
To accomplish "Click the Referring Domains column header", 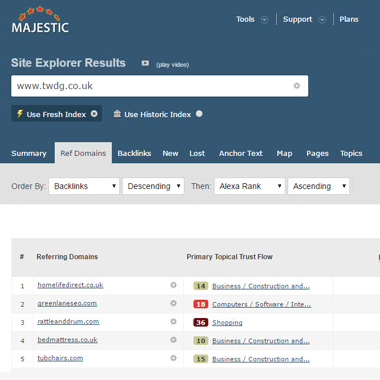I will 67,257.
